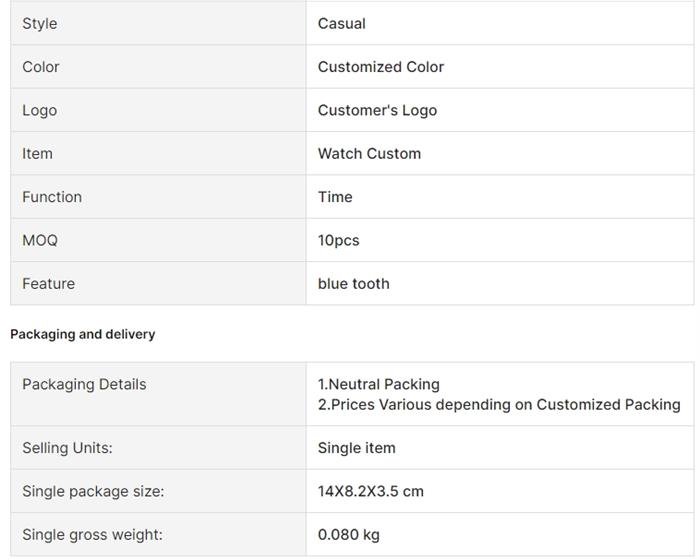Select the "0.080 kg" weight value
Image resolution: width=700 pixels, height=560 pixels.
tap(349, 535)
